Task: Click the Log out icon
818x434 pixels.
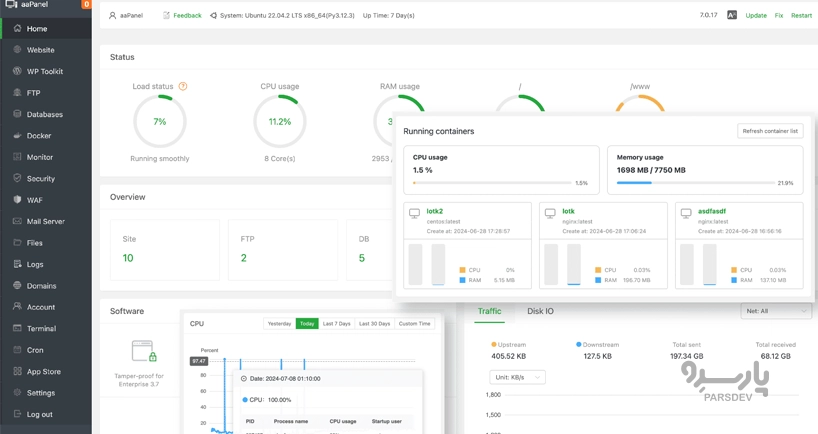Action: 17,414
